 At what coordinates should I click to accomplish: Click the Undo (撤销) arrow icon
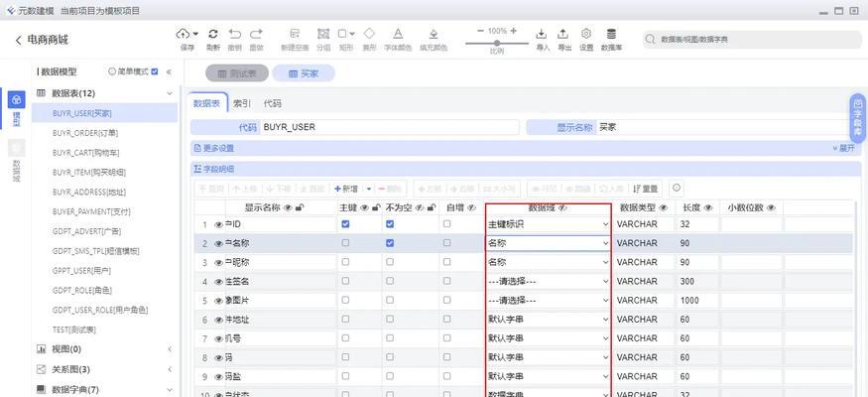tap(235, 35)
